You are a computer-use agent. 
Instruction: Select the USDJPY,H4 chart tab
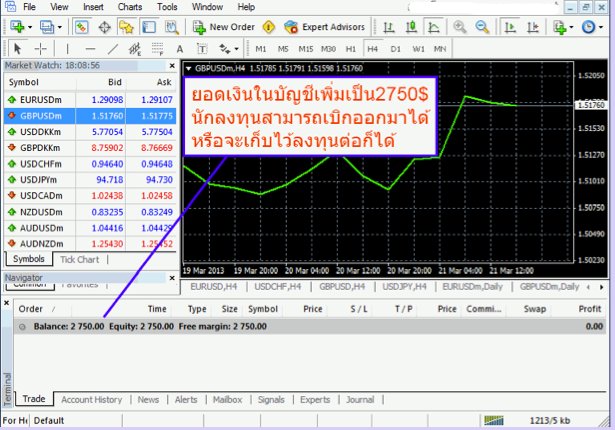(x=404, y=287)
